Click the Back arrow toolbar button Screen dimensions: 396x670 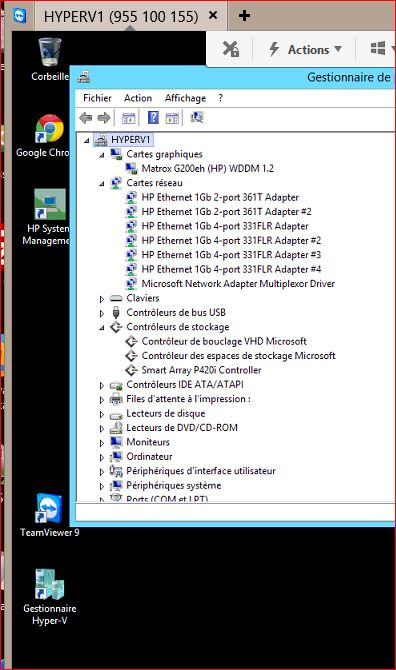pyautogui.click(x=86, y=118)
